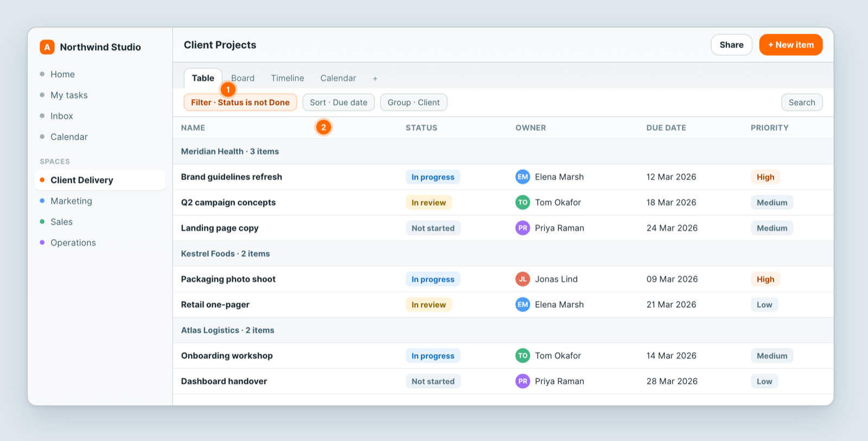Open Calendar in the sidebar
The height and width of the screenshot is (441, 868).
click(100, 137)
